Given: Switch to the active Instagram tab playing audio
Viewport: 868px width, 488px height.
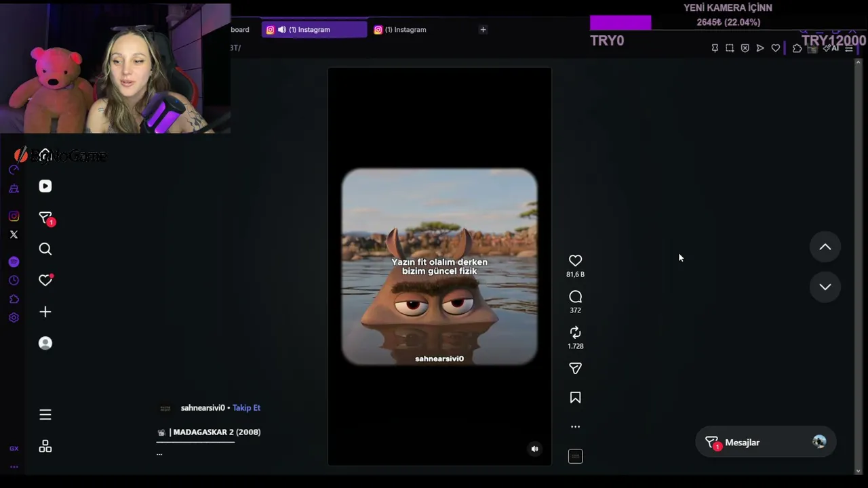Looking at the screenshot, I should click(314, 30).
